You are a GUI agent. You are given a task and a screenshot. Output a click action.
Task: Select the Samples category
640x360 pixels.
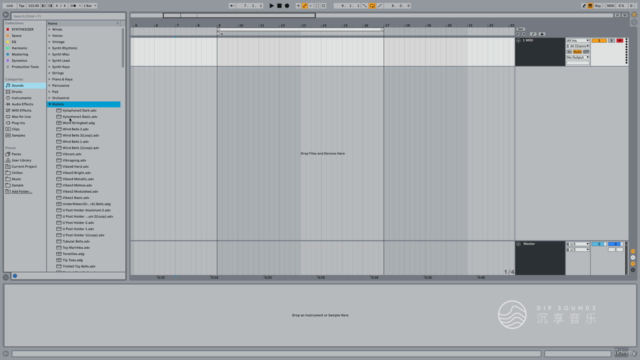(x=18, y=135)
